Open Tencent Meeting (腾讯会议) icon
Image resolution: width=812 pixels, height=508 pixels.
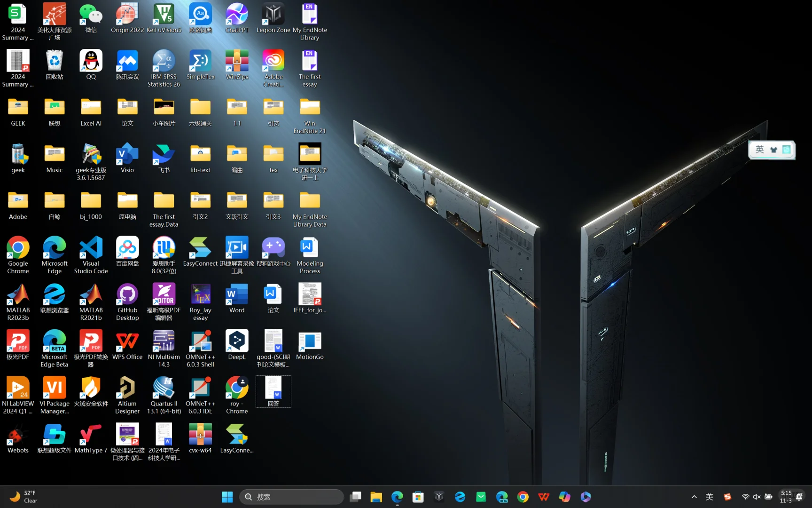[127, 65]
